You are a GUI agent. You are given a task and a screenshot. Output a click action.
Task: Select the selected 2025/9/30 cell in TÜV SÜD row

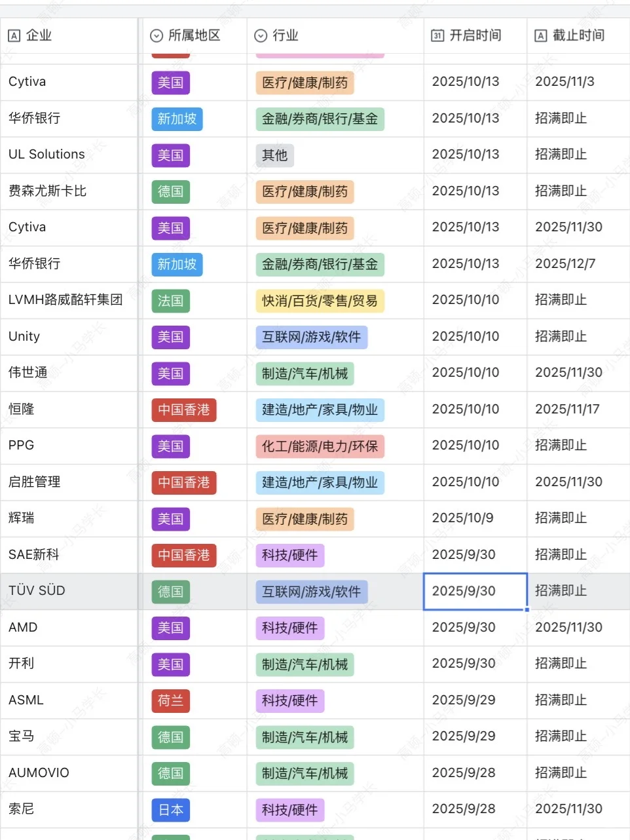[x=475, y=591]
